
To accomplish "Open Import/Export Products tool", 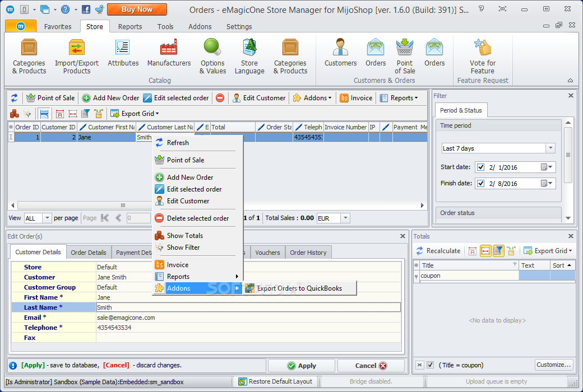I will (77, 57).
